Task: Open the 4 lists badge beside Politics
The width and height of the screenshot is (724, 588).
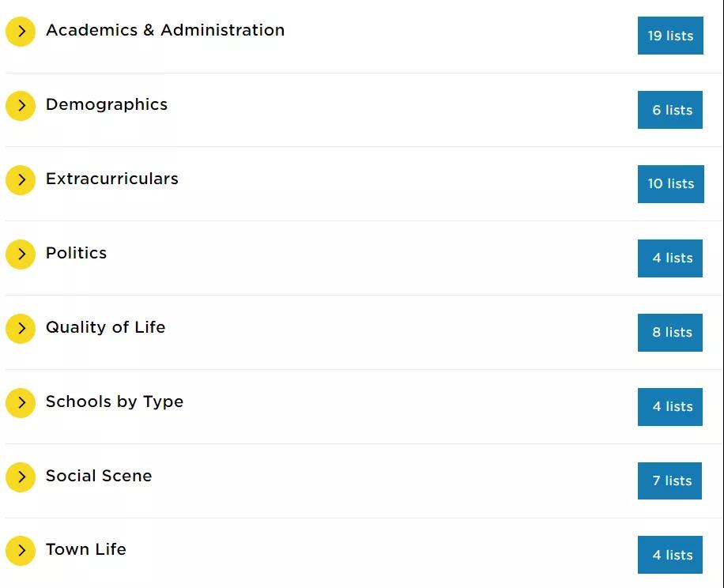Action: (670, 258)
